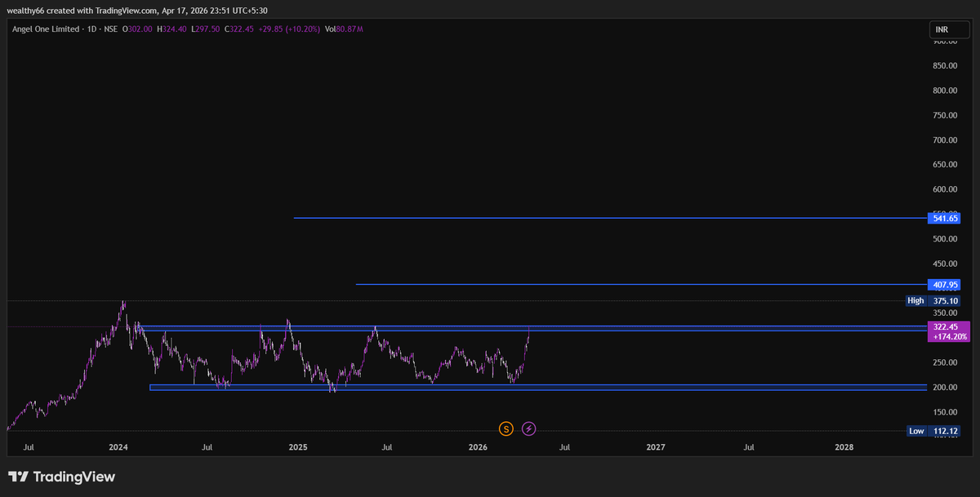Image resolution: width=980 pixels, height=497 pixels.
Task: Open the INR currency selector
Action: point(947,28)
